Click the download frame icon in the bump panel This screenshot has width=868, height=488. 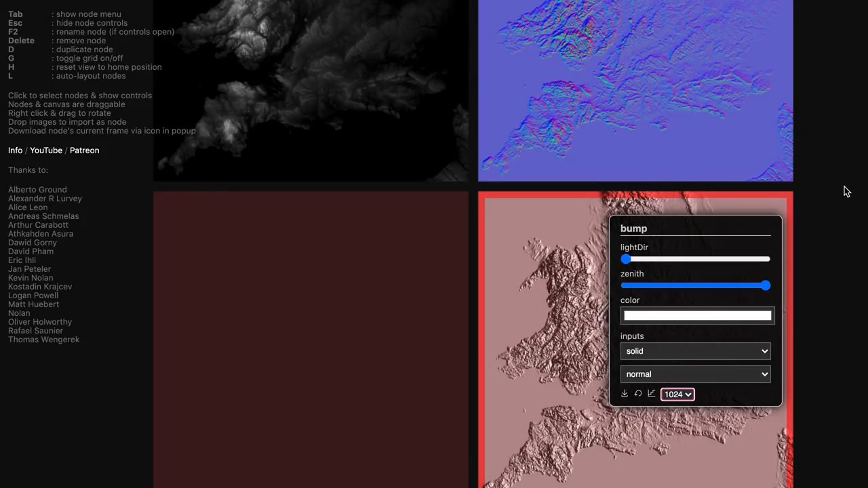(x=624, y=393)
